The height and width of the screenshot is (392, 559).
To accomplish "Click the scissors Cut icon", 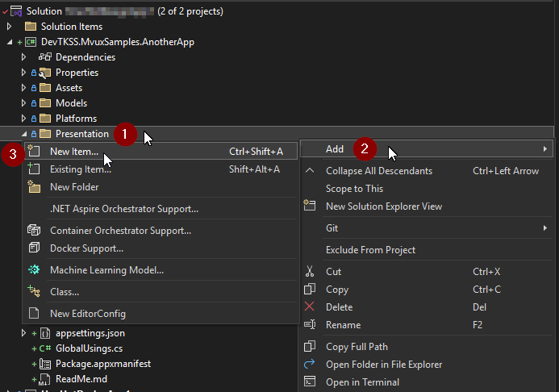I will [x=310, y=271].
